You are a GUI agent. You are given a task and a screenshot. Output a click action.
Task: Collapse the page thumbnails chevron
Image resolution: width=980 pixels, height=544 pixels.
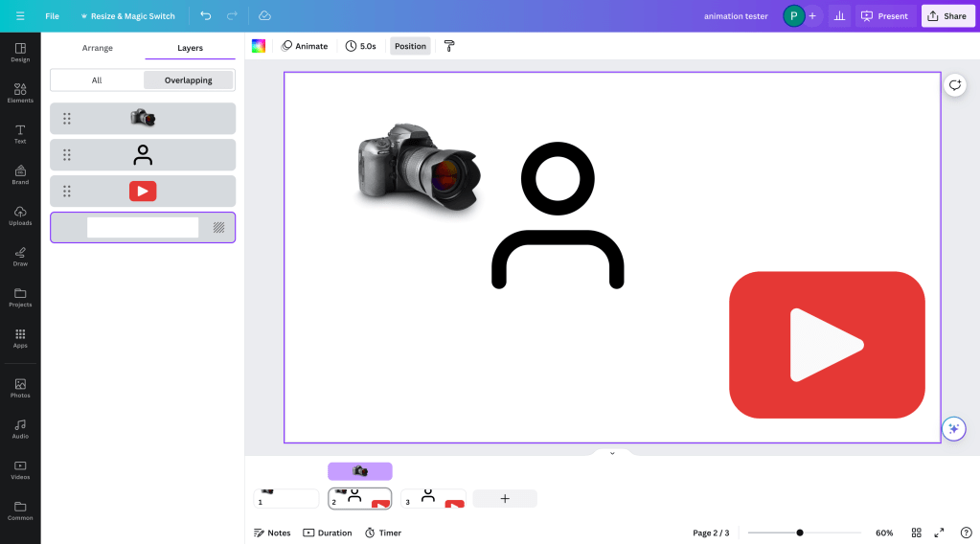[x=612, y=453]
